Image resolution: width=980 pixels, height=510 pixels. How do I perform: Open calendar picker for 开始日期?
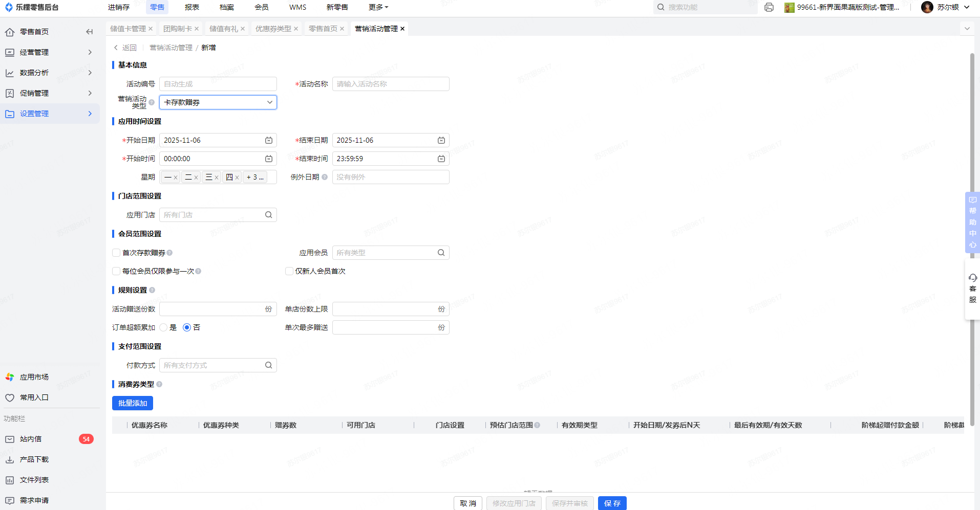[268, 140]
